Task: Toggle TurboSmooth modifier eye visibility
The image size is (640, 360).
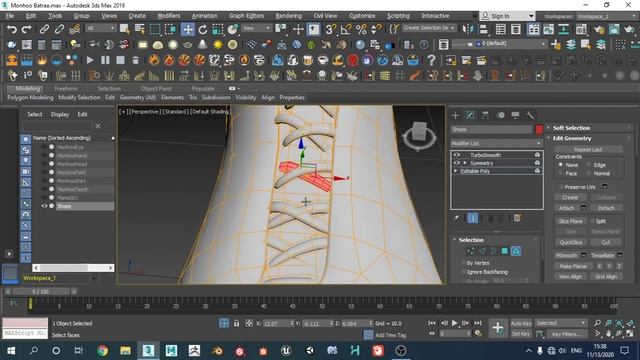Action: 457,155
